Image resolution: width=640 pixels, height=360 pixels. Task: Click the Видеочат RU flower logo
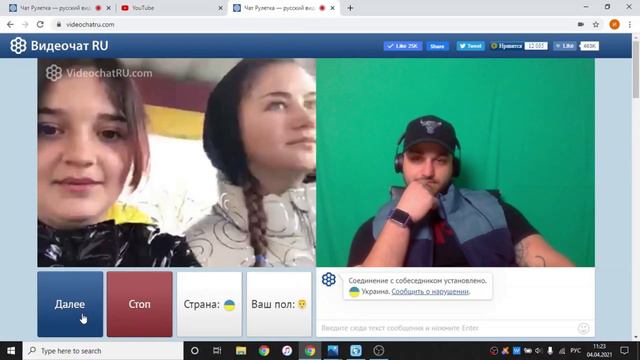pyautogui.click(x=18, y=46)
